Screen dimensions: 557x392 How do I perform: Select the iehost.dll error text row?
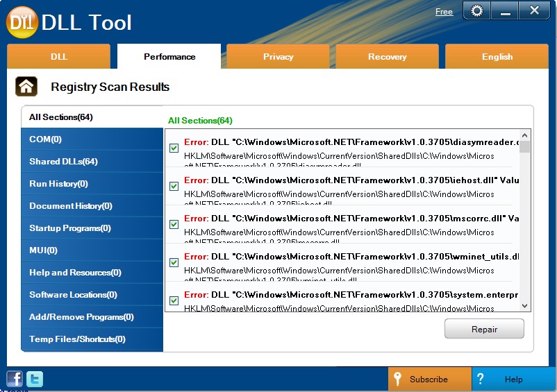351,180
